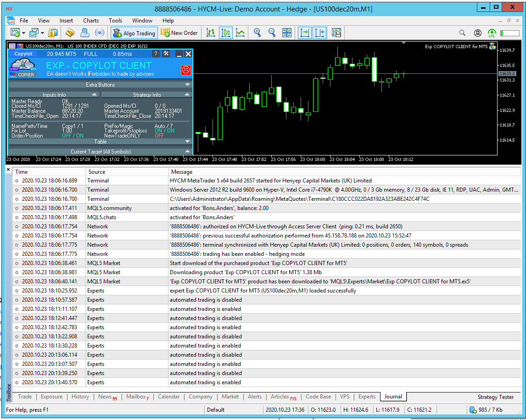Collapse the Inputs Info section

coord(54,95)
